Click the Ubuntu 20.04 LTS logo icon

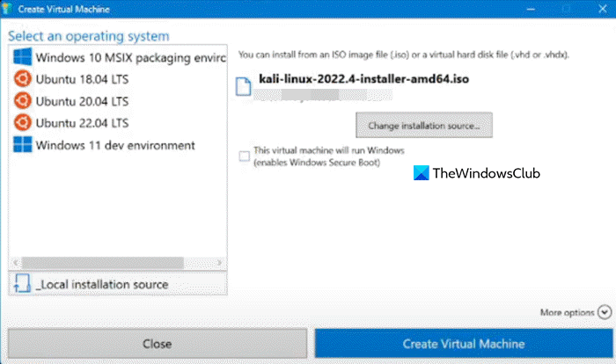click(x=22, y=101)
